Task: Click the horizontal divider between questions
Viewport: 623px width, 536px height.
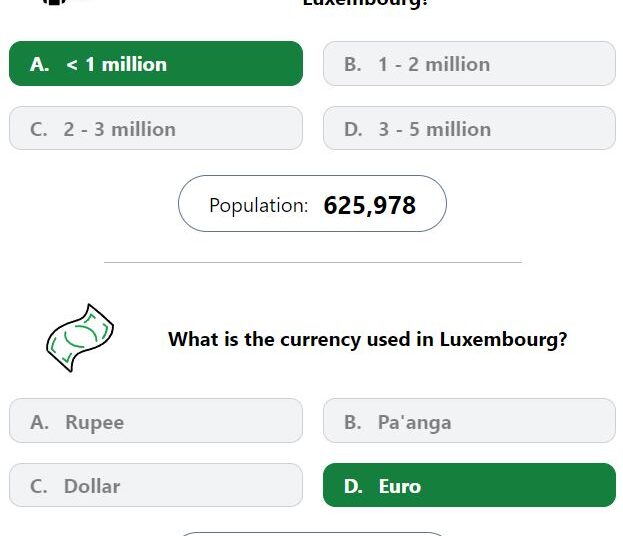Action: [313, 262]
